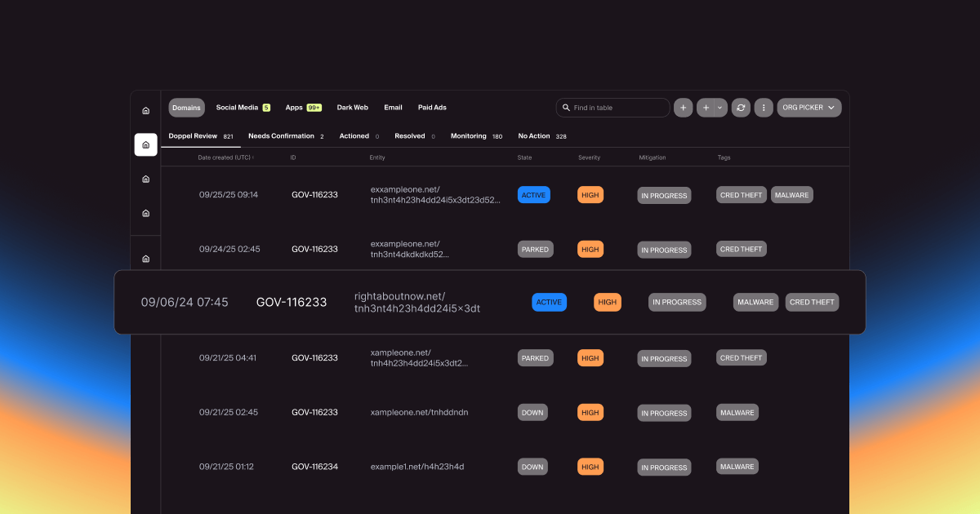Click the plus half of the split add button
The width and height of the screenshot is (980, 514).
point(706,108)
